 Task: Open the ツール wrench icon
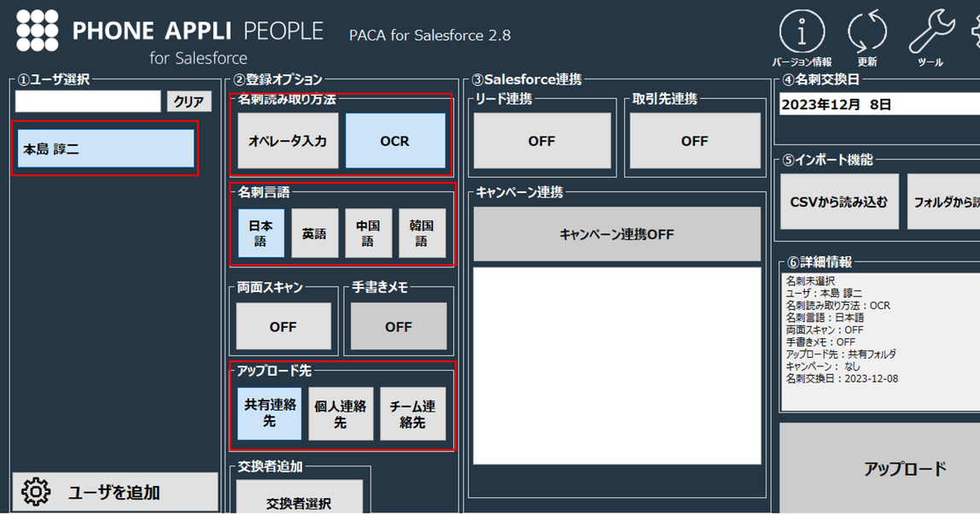(x=931, y=32)
